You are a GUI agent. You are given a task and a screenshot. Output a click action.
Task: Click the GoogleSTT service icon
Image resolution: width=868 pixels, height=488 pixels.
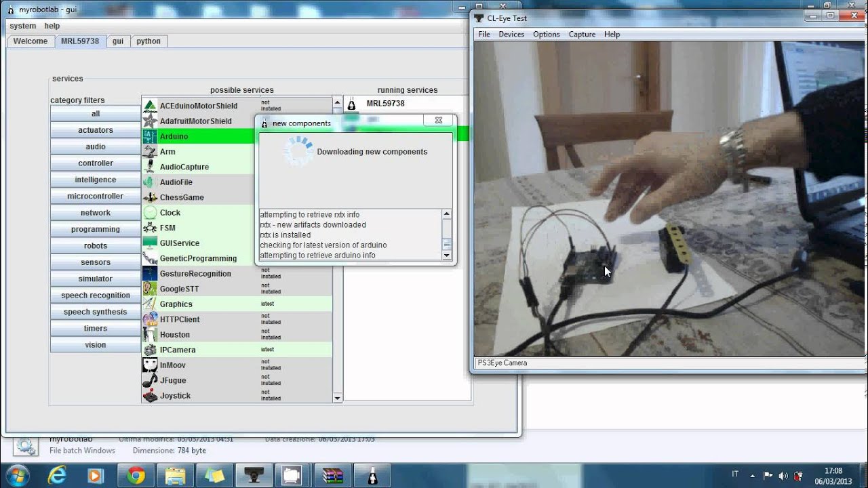(150, 289)
